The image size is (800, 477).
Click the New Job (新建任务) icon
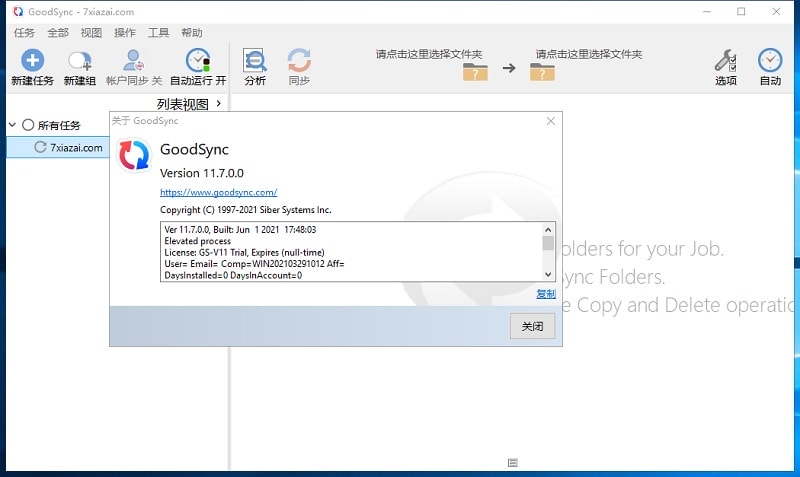32,61
